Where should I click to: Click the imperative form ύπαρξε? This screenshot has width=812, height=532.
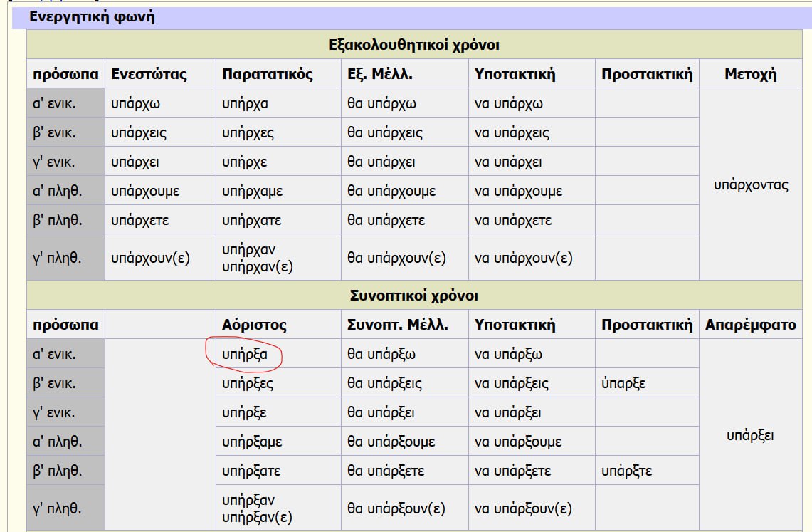point(623,383)
